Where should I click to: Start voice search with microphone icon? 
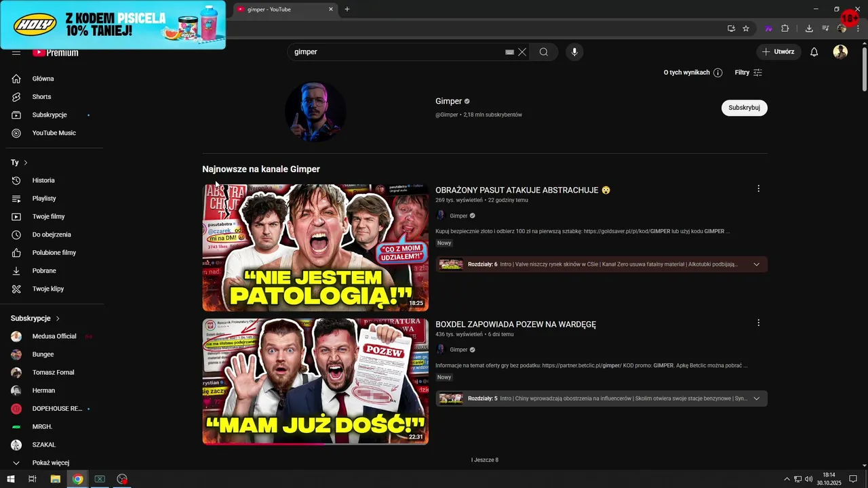[x=574, y=52]
